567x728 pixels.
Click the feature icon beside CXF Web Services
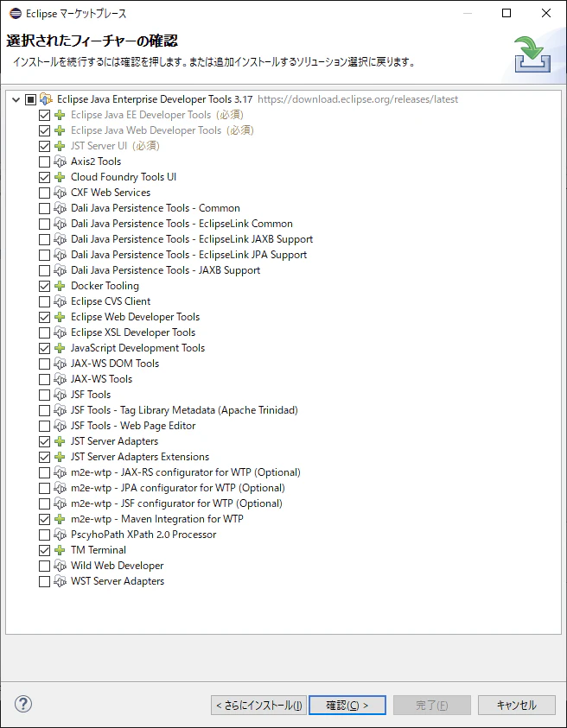[60, 193]
